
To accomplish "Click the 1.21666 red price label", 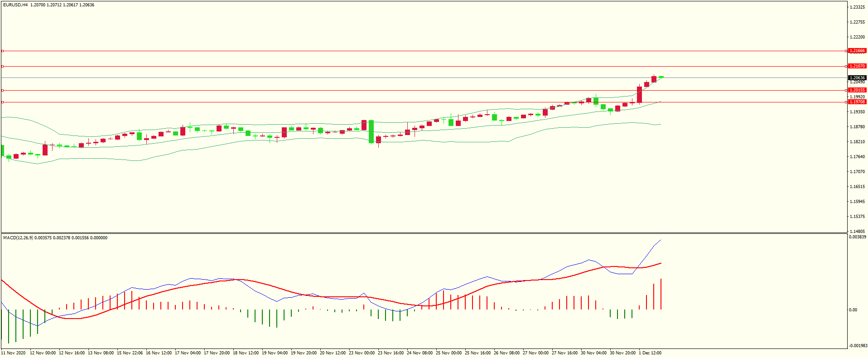I will pyautogui.click(x=857, y=51).
